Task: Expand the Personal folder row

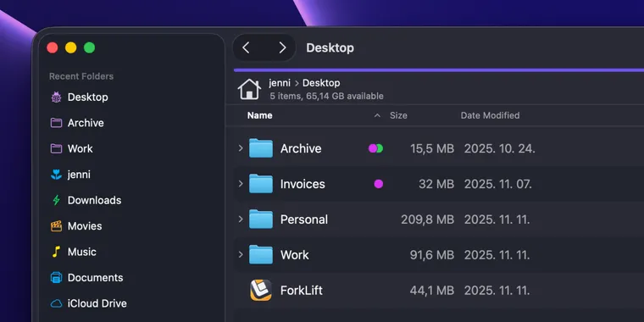Action: tap(241, 219)
